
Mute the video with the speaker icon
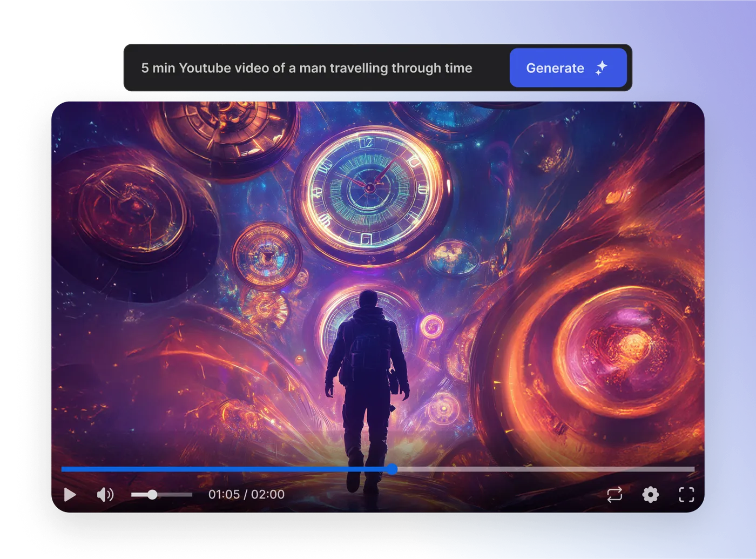coord(105,494)
